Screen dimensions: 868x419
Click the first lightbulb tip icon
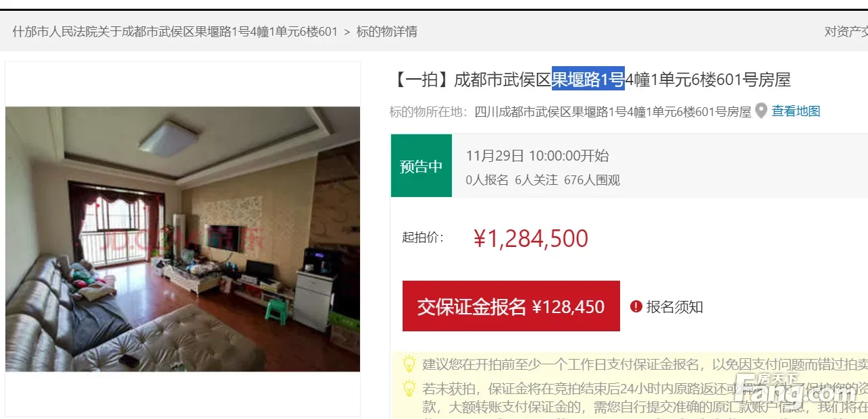[409, 364]
